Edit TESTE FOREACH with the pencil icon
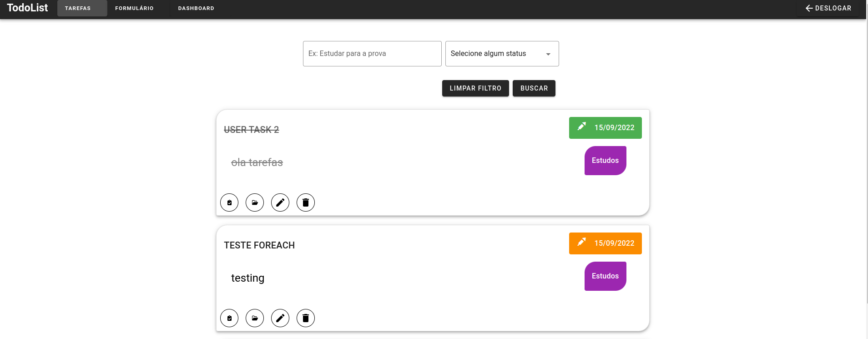The width and height of the screenshot is (868, 339). (x=280, y=318)
